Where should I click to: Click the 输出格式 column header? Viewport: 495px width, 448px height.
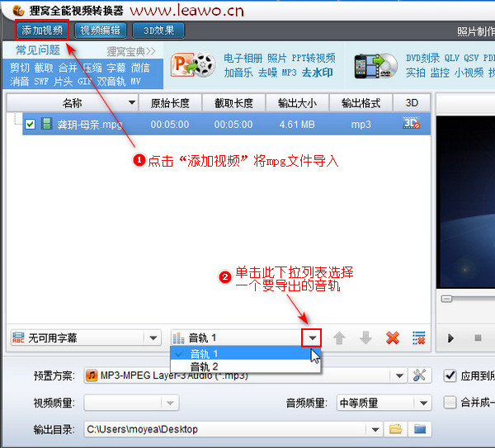[361, 103]
